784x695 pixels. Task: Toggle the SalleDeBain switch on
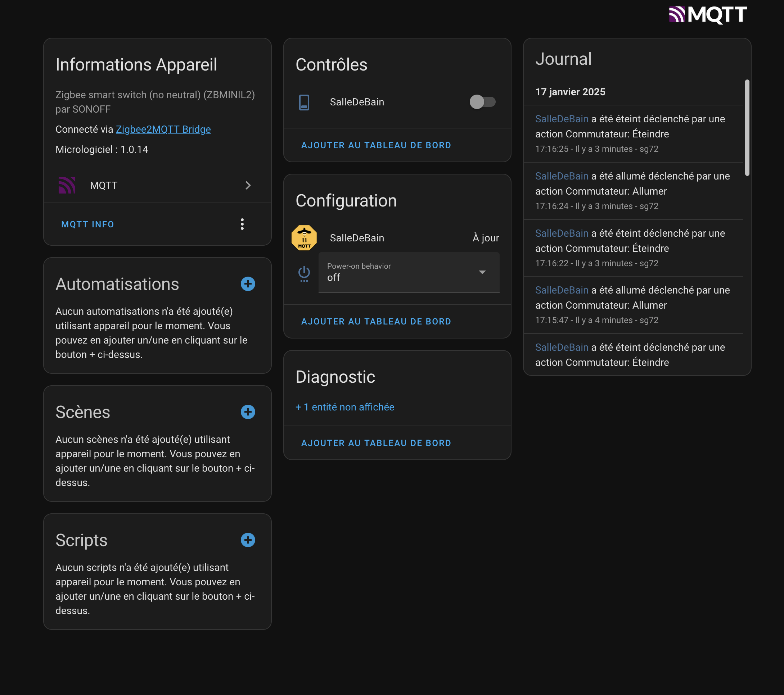482,102
